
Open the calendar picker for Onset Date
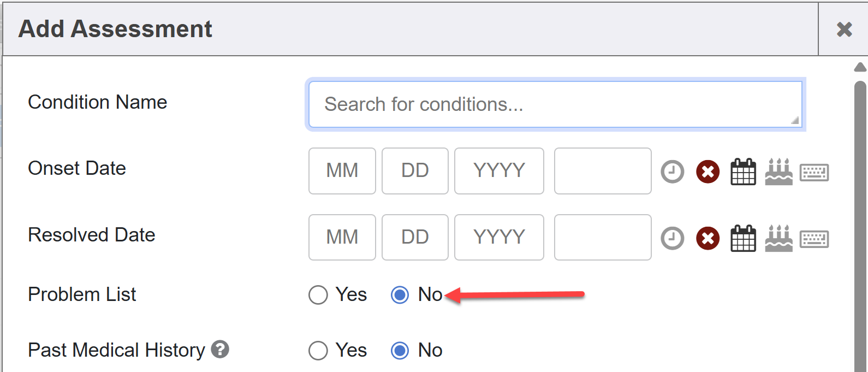point(743,172)
